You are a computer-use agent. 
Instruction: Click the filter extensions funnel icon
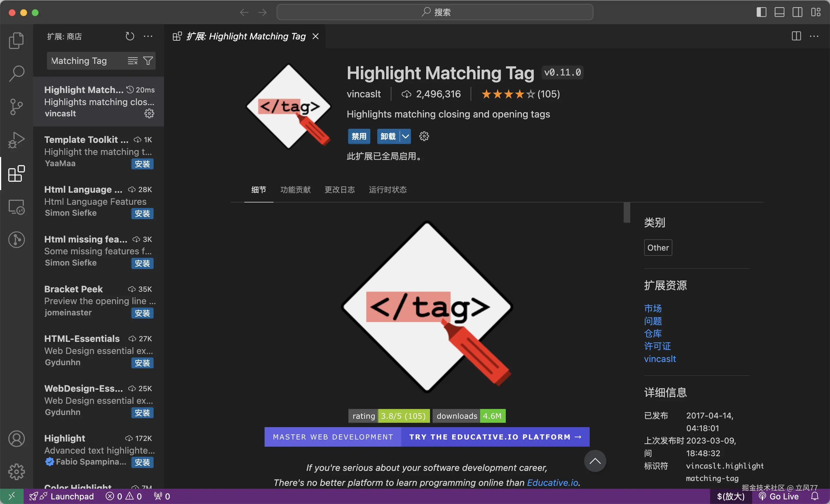148,60
